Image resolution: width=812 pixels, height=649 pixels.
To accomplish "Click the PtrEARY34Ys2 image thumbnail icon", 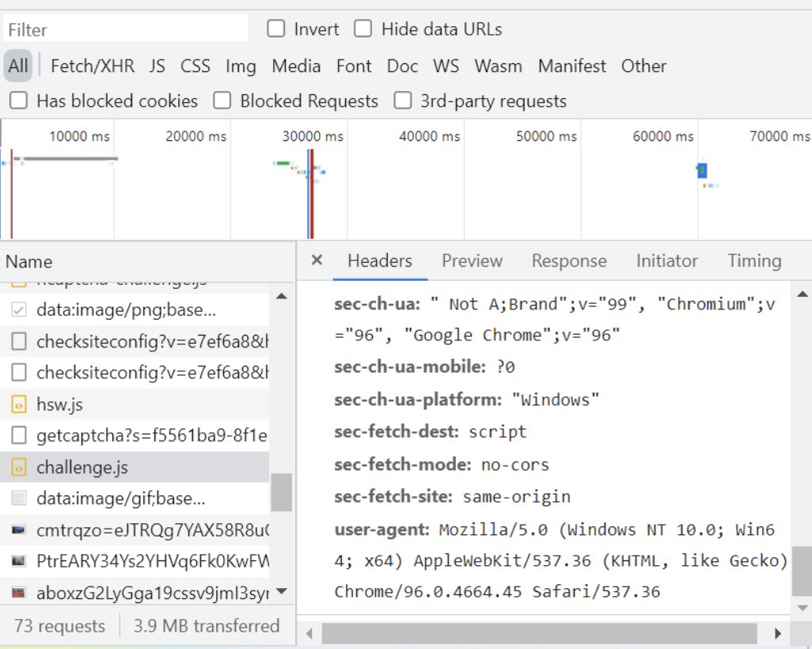I will click(19, 561).
